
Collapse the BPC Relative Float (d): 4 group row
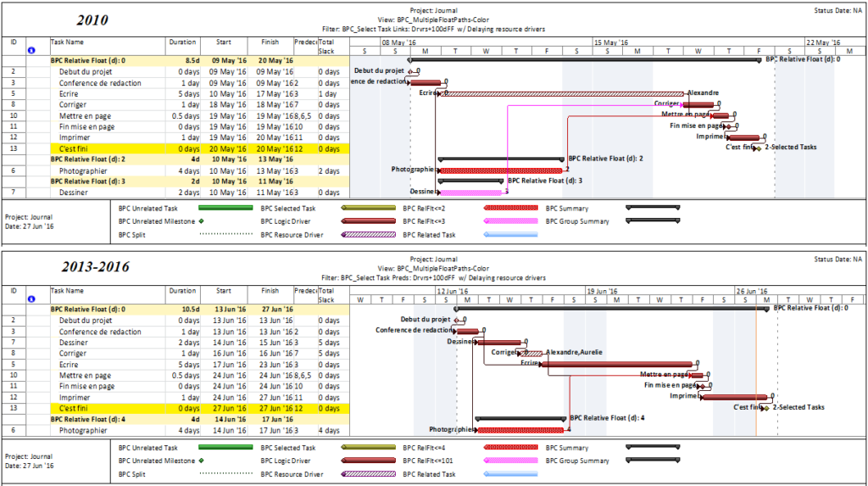pos(87,418)
